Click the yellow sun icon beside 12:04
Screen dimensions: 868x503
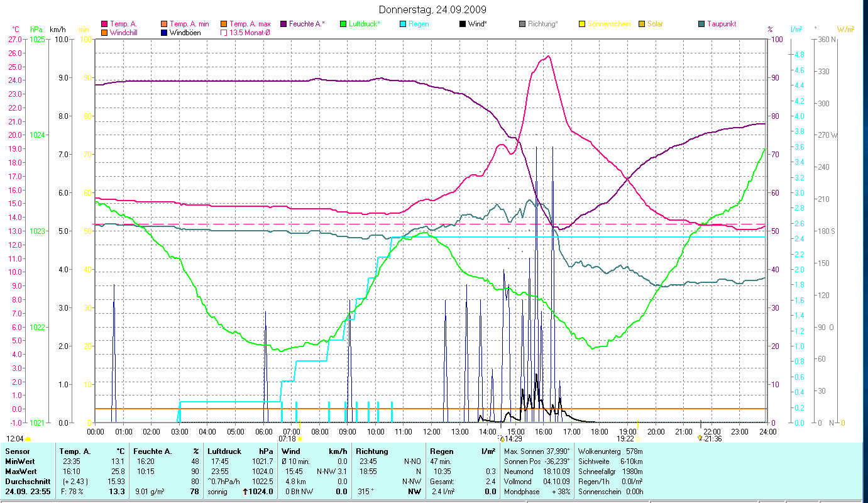point(28,439)
